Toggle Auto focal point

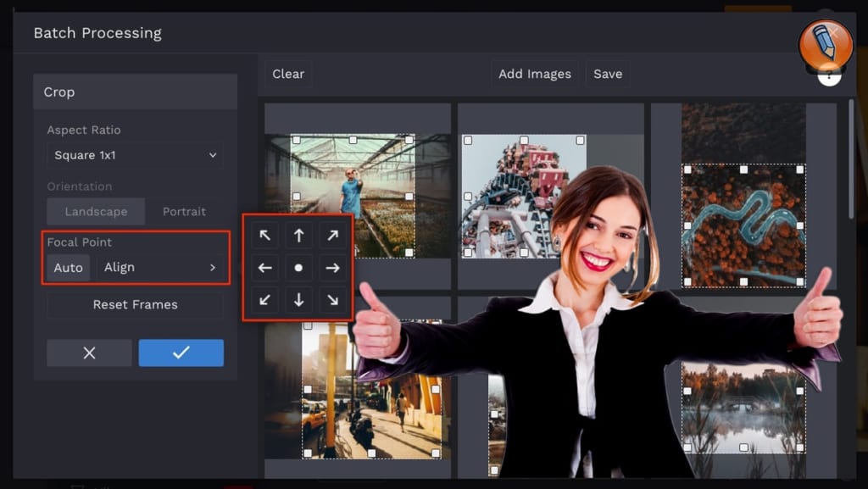click(68, 268)
